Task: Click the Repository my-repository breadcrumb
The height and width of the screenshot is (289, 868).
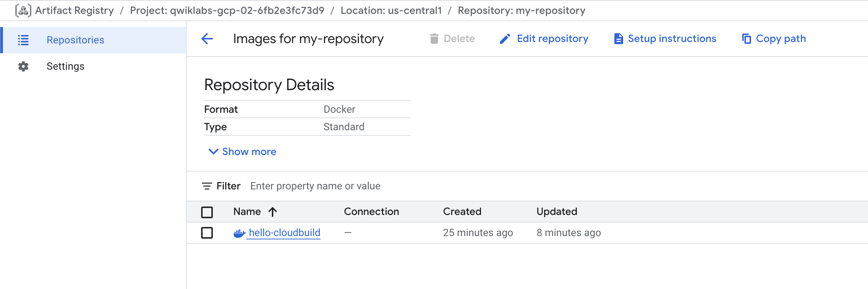Action: [x=521, y=11]
